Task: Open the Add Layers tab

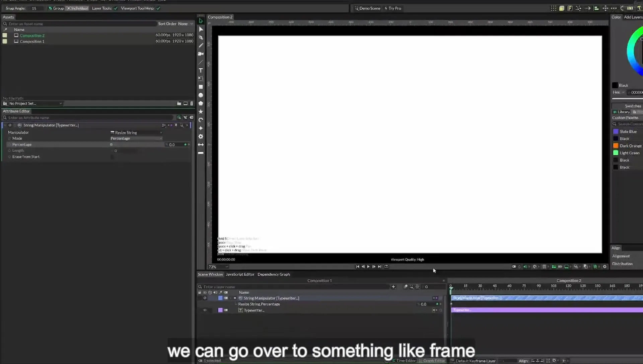Action: tap(633, 17)
